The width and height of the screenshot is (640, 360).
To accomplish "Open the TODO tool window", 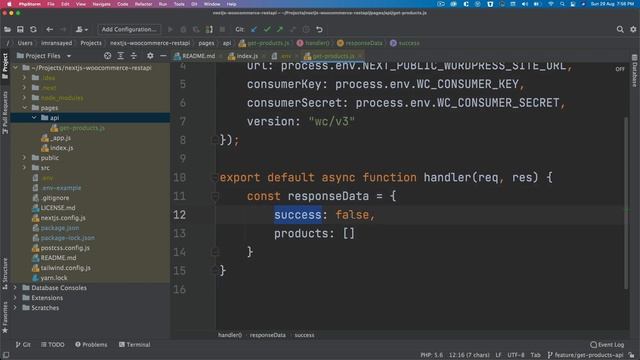I will point(53,344).
